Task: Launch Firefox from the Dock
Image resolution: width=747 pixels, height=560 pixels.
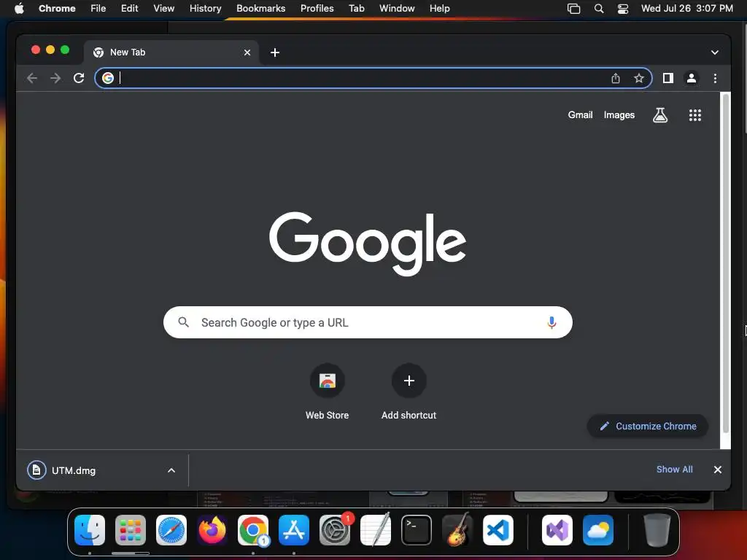Action: coord(212,530)
